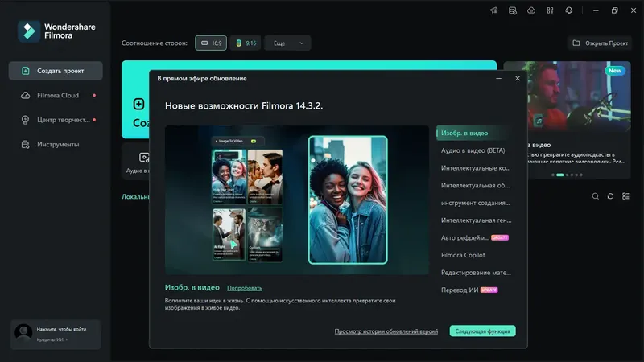Click the document icon beside Создать проект

click(x=26, y=71)
